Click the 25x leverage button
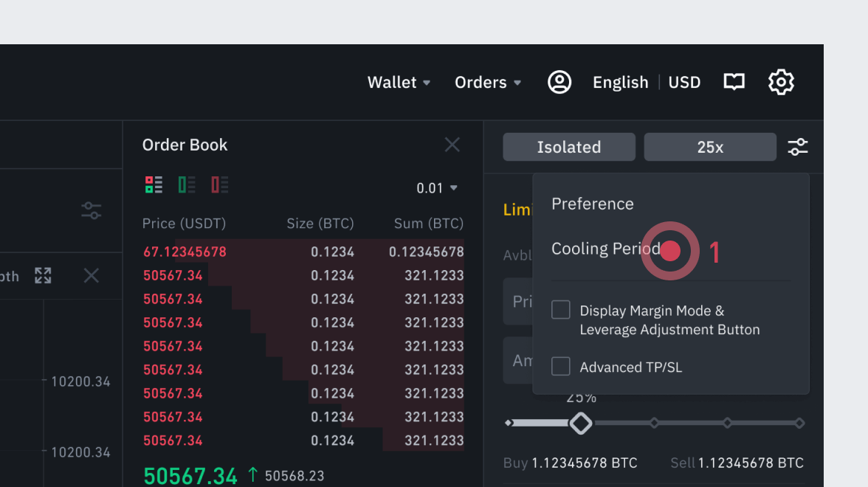Screen dimensions: 868x487 [710, 147]
